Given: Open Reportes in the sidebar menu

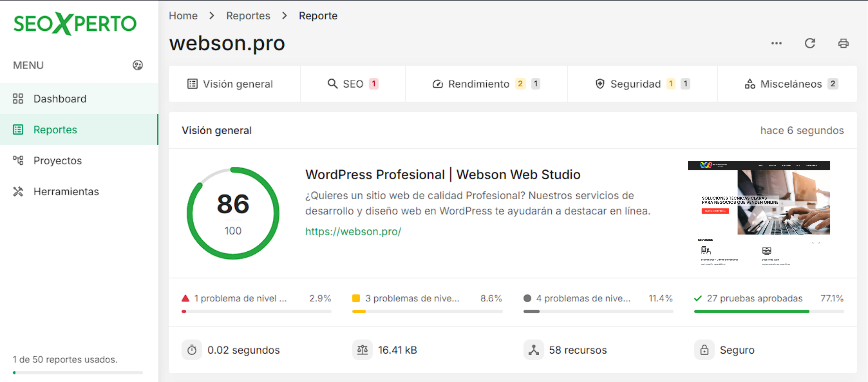Looking at the screenshot, I should 79,129.
